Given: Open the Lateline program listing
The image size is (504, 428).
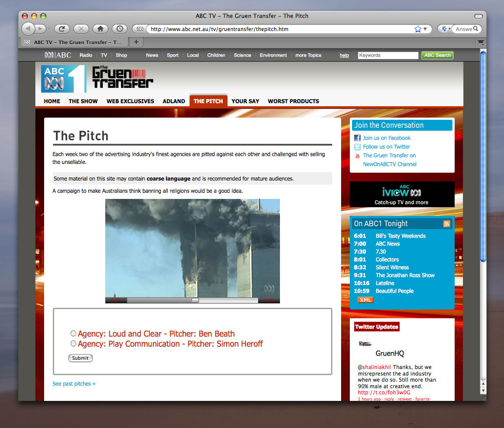Looking at the screenshot, I should [x=385, y=283].
